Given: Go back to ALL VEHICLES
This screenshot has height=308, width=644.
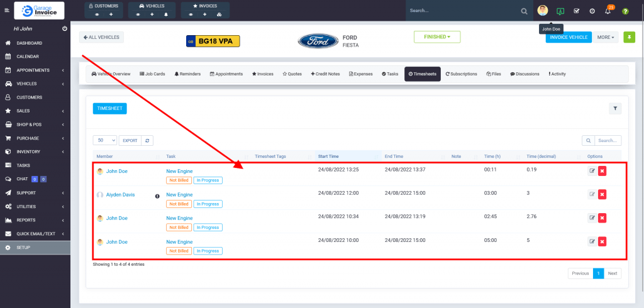Looking at the screenshot, I should tap(101, 37).
